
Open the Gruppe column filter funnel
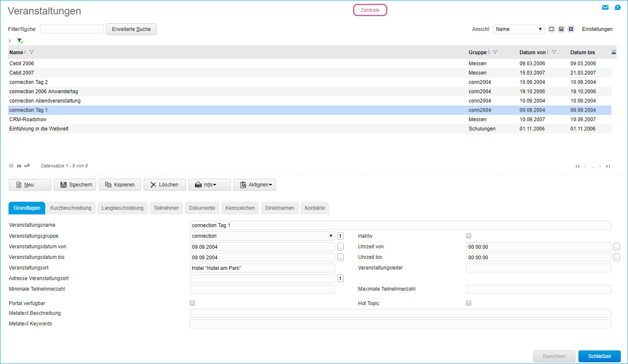click(x=495, y=53)
